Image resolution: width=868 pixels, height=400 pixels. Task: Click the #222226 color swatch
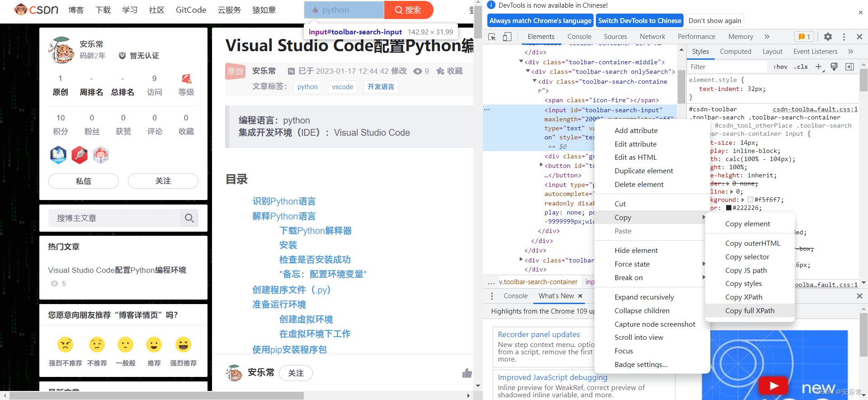729,208
